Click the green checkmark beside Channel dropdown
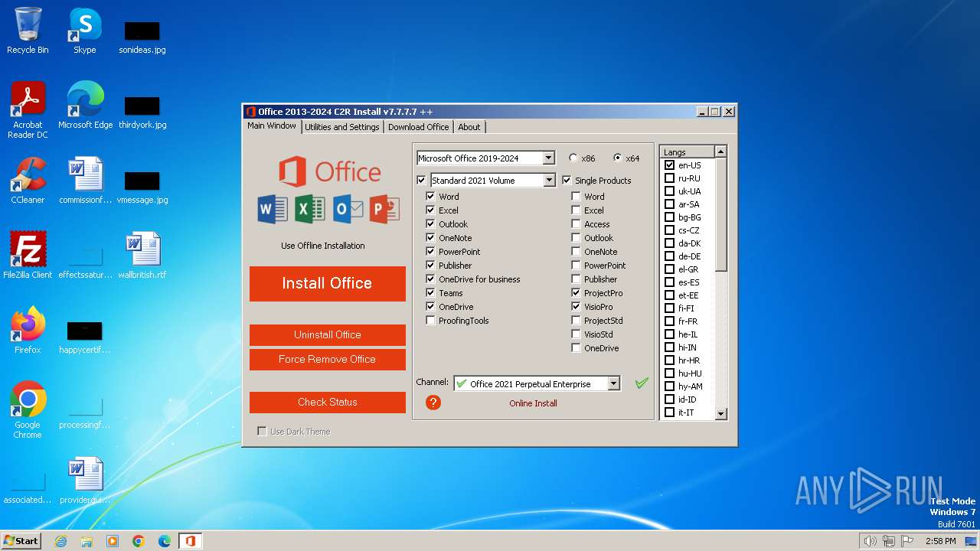 click(x=642, y=383)
